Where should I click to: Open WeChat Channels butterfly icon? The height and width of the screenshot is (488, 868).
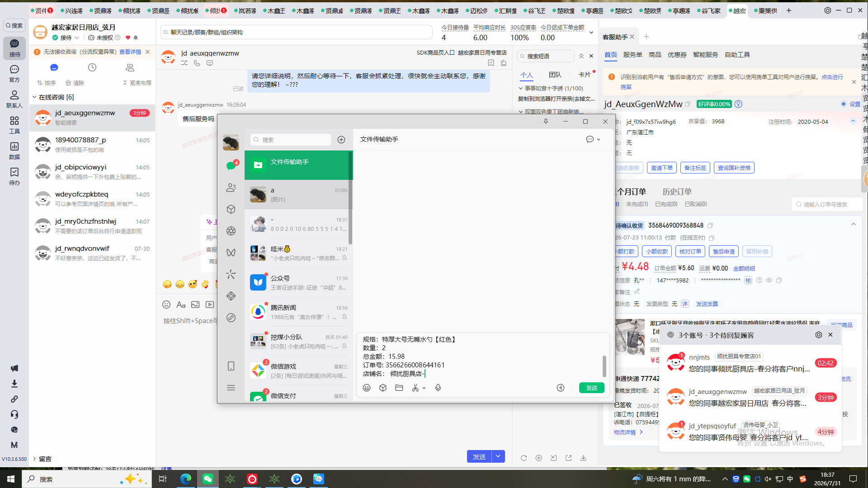(231, 253)
